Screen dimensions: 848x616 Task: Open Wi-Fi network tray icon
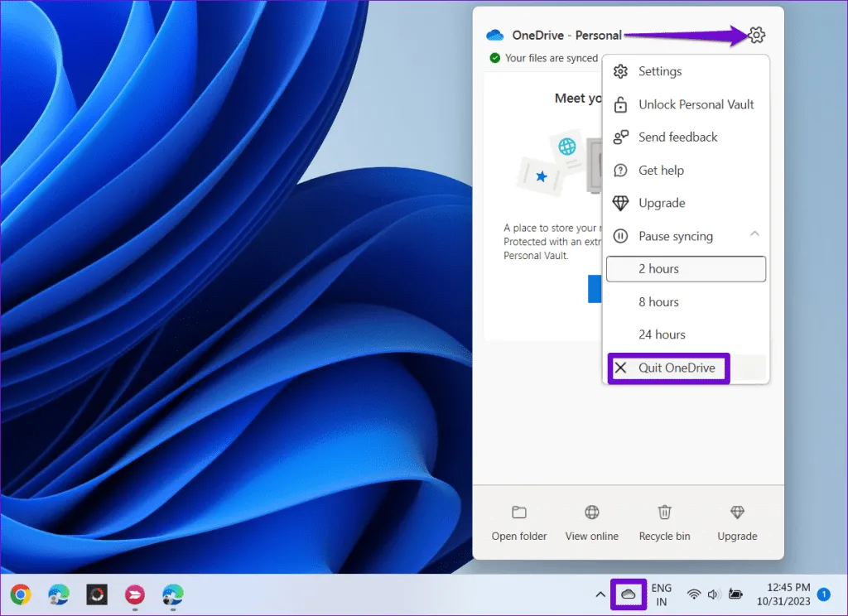tap(694, 594)
